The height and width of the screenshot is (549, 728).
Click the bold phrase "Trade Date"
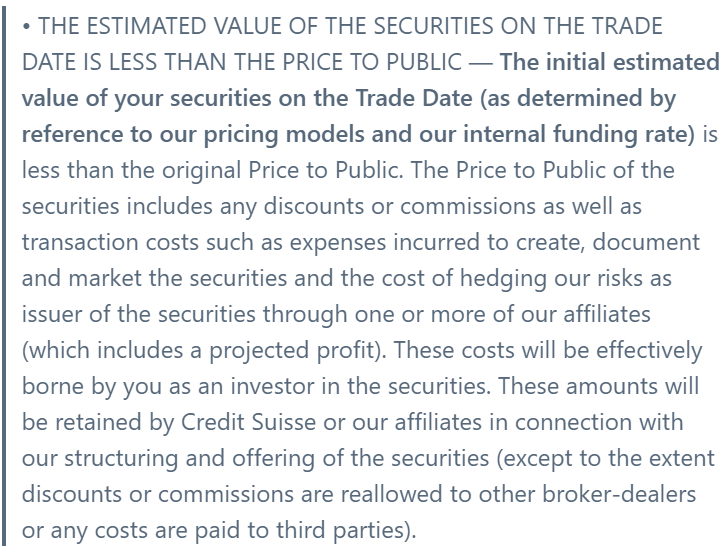[414, 98]
